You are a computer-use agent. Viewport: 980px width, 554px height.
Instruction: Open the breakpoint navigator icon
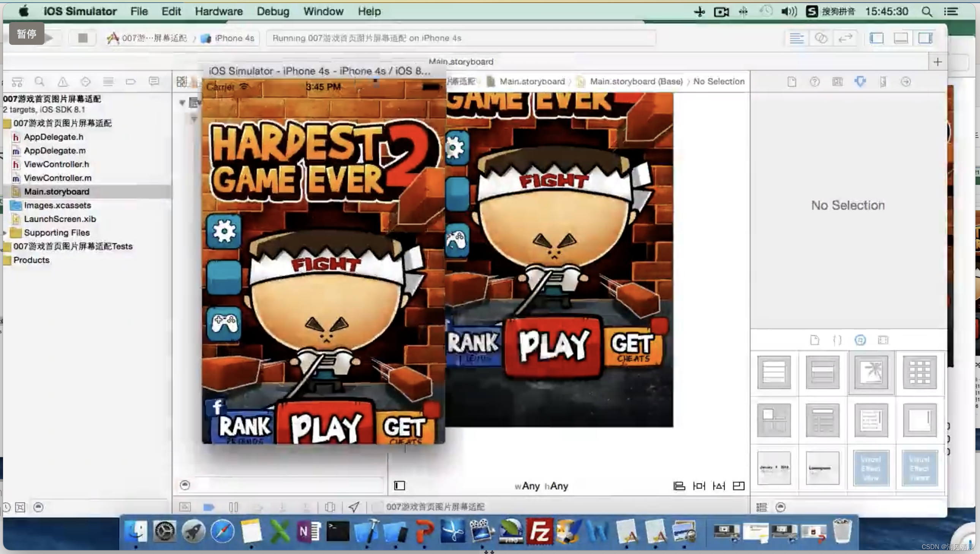[131, 81]
